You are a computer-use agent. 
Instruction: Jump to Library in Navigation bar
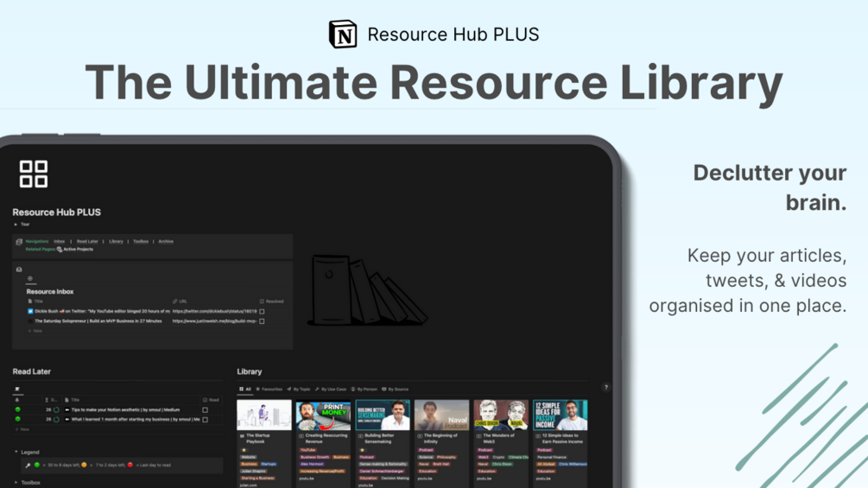[117, 242]
